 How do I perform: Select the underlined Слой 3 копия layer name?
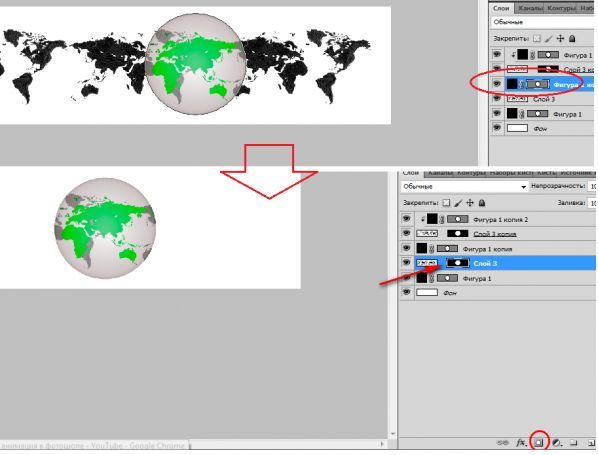(x=495, y=234)
